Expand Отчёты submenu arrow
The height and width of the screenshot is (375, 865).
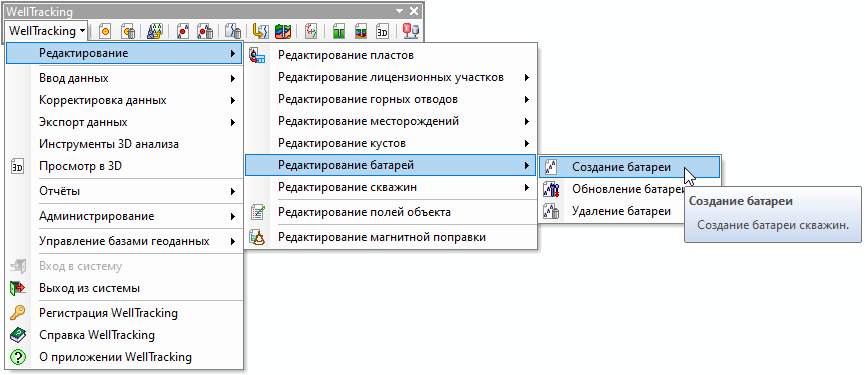pyautogui.click(x=233, y=191)
